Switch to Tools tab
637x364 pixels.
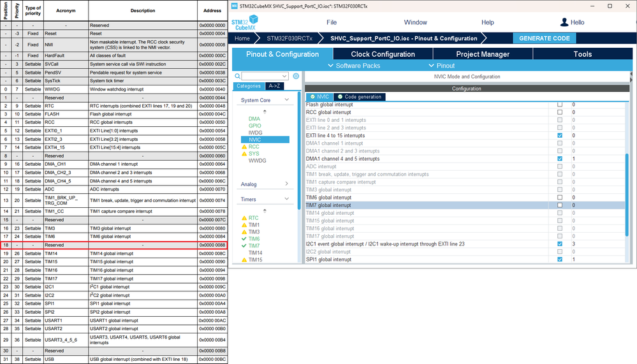point(583,54)
